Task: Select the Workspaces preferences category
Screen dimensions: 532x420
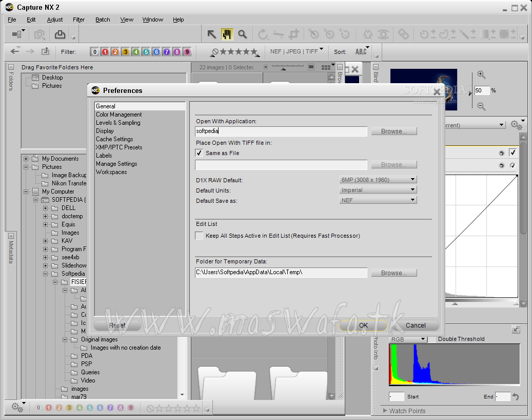Action: pos(111,172)
